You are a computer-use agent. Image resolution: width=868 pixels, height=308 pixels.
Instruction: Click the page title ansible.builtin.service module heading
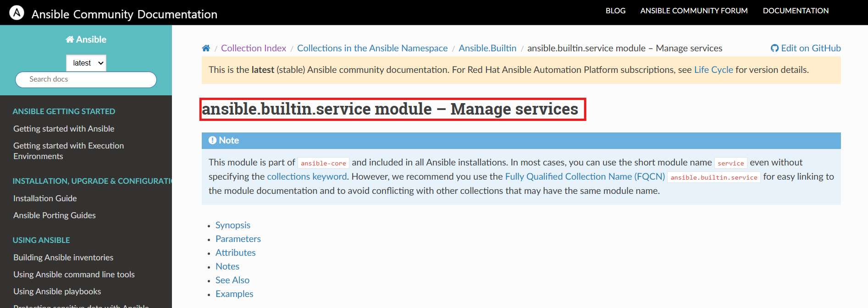coord(390,109)
